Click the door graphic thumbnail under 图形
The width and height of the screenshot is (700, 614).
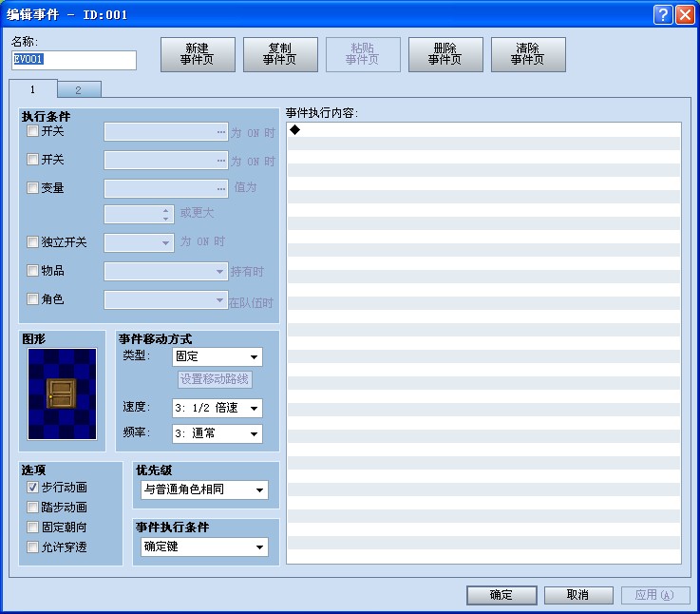click(62, 394)
